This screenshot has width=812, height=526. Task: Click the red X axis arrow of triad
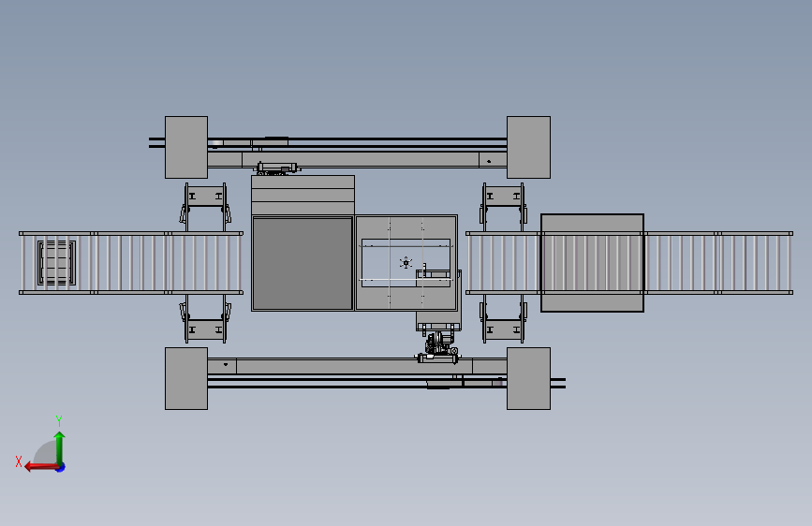pyautogui.click(x=41, y=467)
